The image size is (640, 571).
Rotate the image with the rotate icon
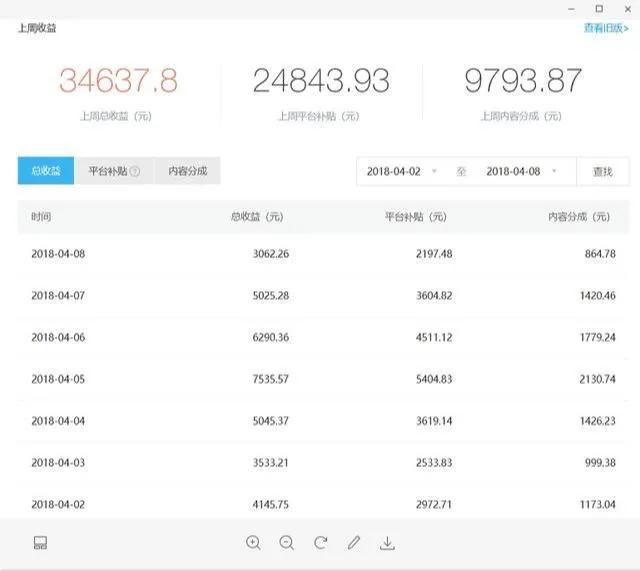click(321, 542)
